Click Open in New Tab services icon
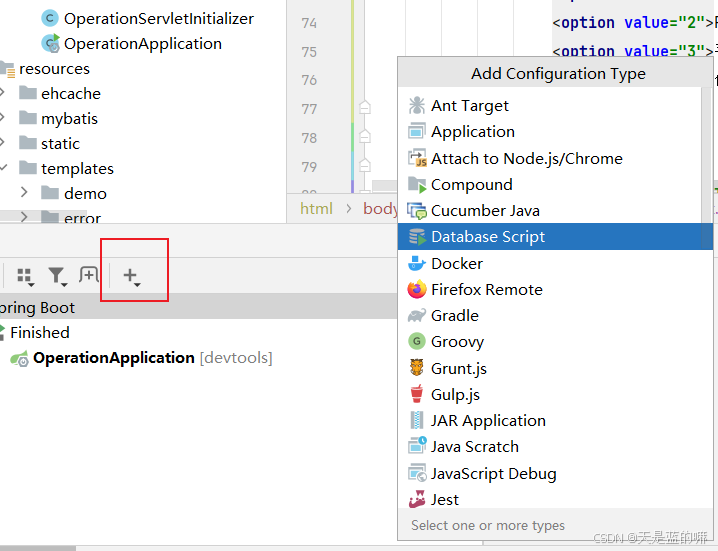The image size is (718, 551). [x=88, y=275]
